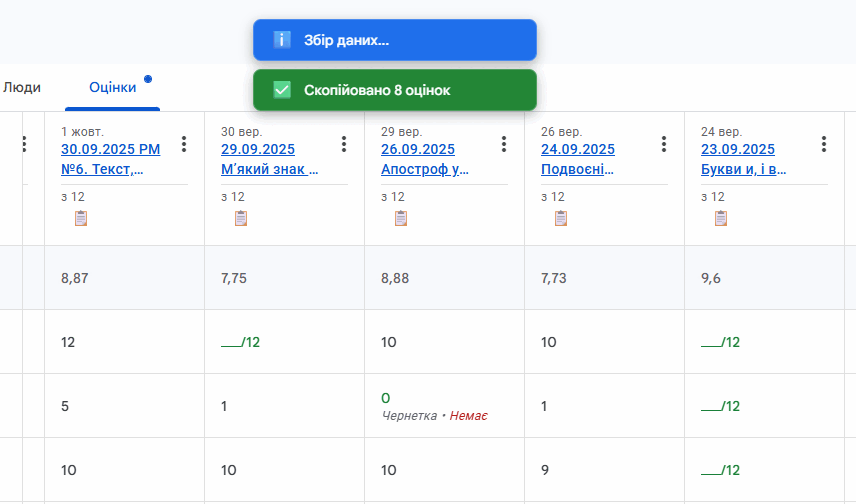Click clipboard icon under М'який знак assignment

coord(241,218)
